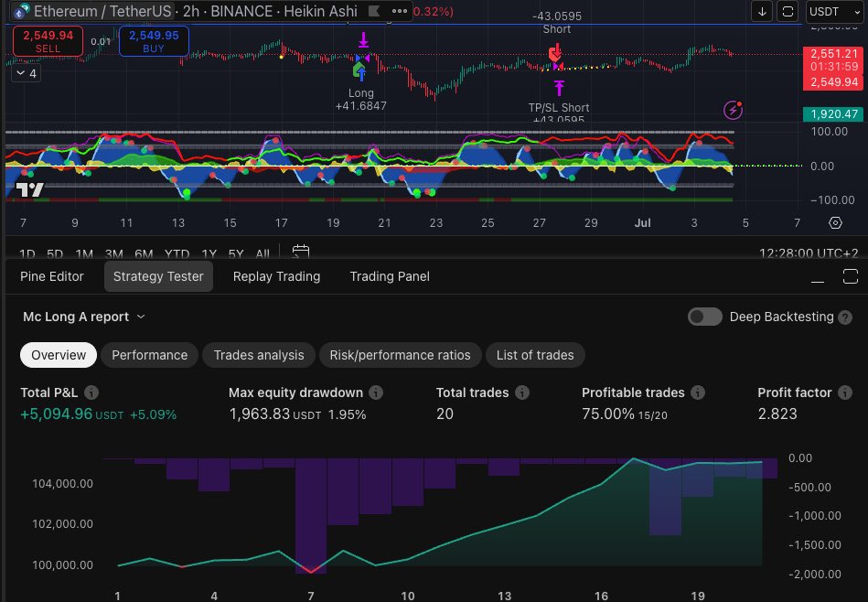This screenshot has height=602, width=868.
Task: Open the Pine Editor tab
Action: click(52, 276)
